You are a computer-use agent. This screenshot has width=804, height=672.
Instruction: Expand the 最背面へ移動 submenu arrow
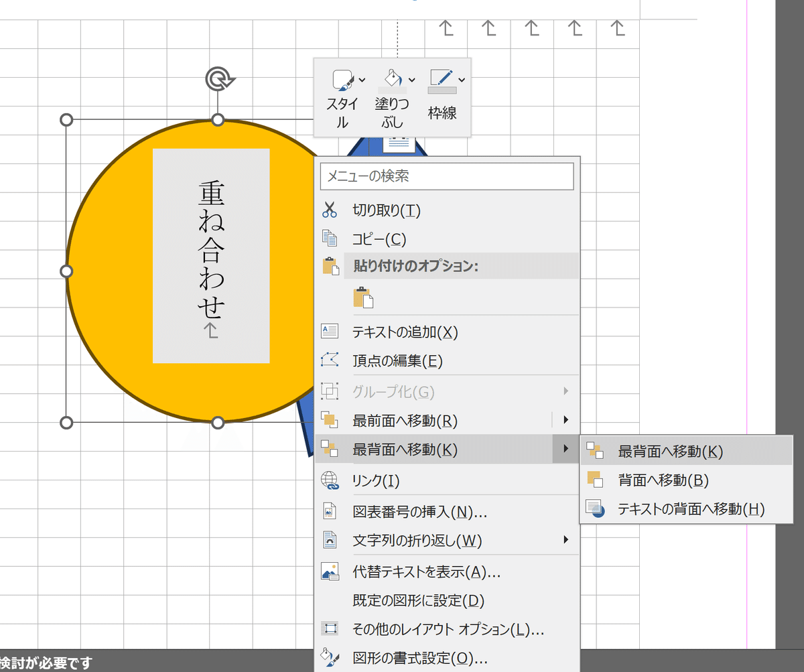[566, 449]
